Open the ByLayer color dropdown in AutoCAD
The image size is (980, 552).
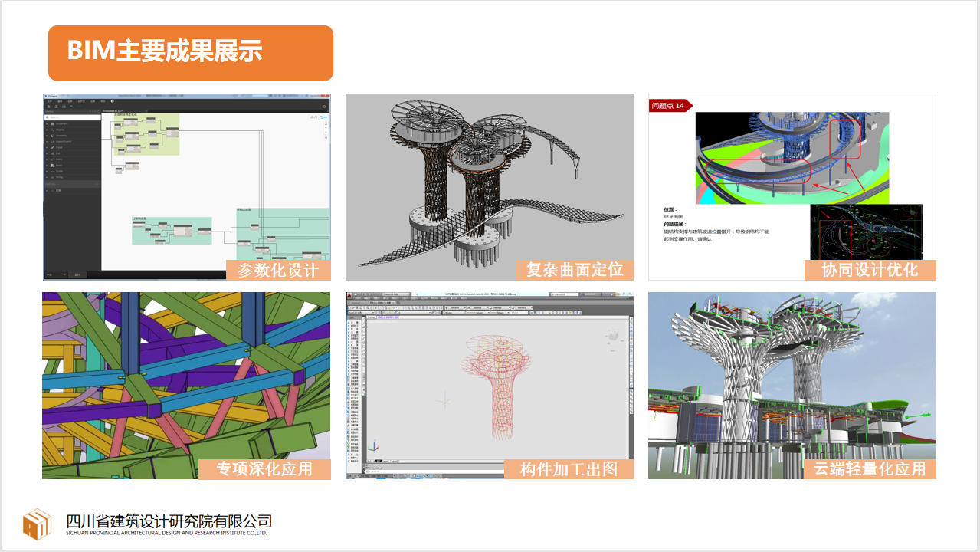(454, 313)
